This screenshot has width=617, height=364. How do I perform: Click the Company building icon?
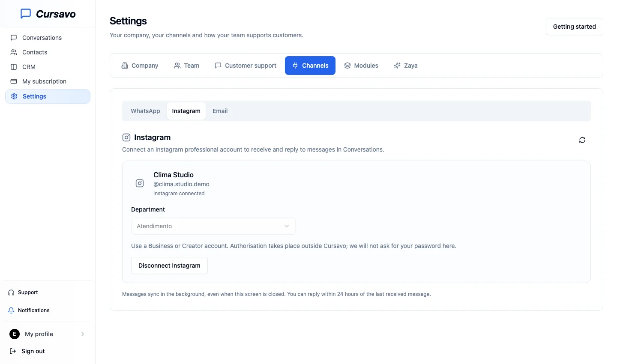(125, 66)
